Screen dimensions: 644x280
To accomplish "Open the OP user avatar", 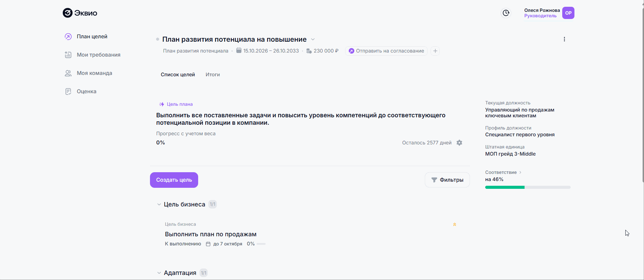I will [x=568, y=13].
